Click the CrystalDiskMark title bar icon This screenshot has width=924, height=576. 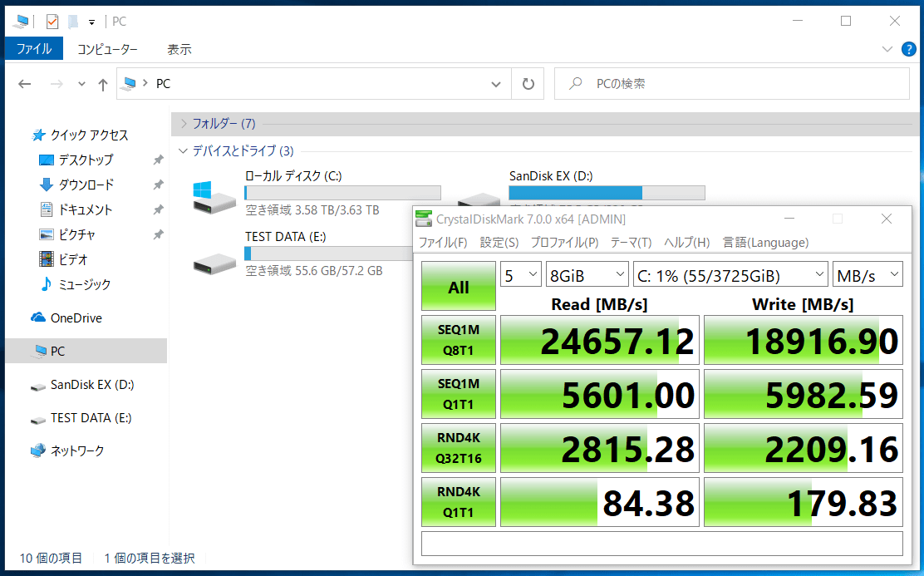click(x=424, y=219)
